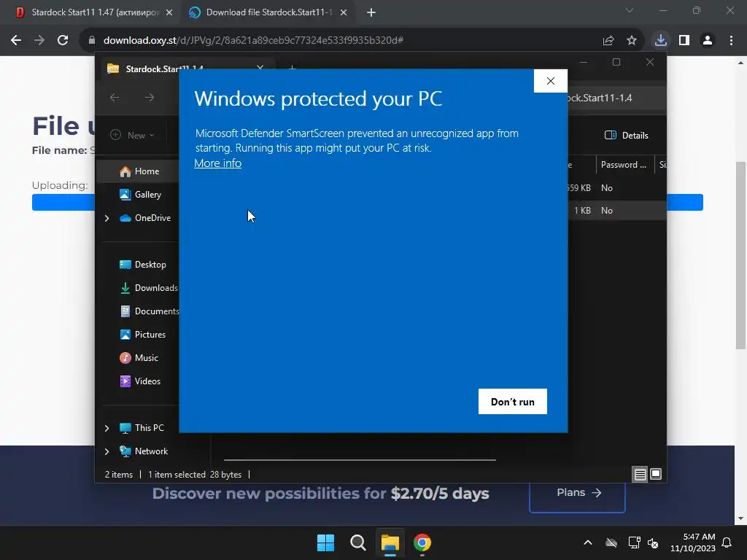Open Chrome tab search chevron
Screen dimensions: 747x560
[x=630, y=10]
